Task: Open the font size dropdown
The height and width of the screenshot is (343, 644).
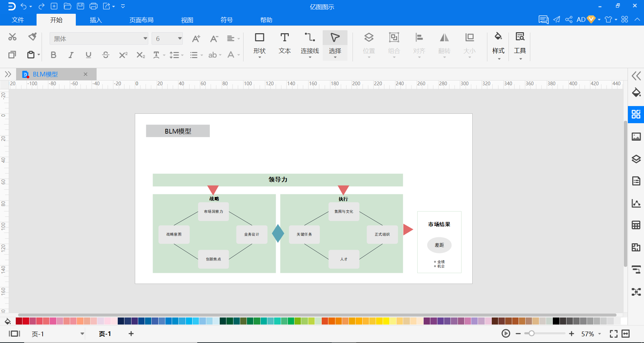Action: [x=180, y=39]
